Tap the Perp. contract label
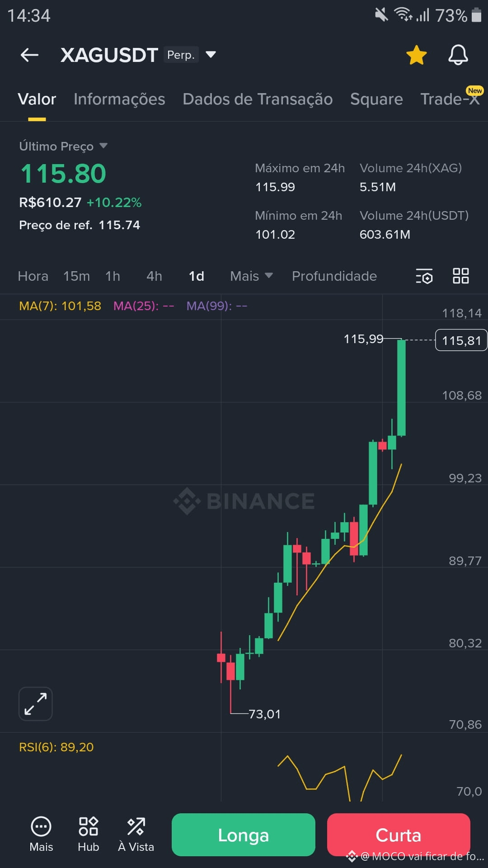Viewport: 488px width, 868px height. coord(181,55)
